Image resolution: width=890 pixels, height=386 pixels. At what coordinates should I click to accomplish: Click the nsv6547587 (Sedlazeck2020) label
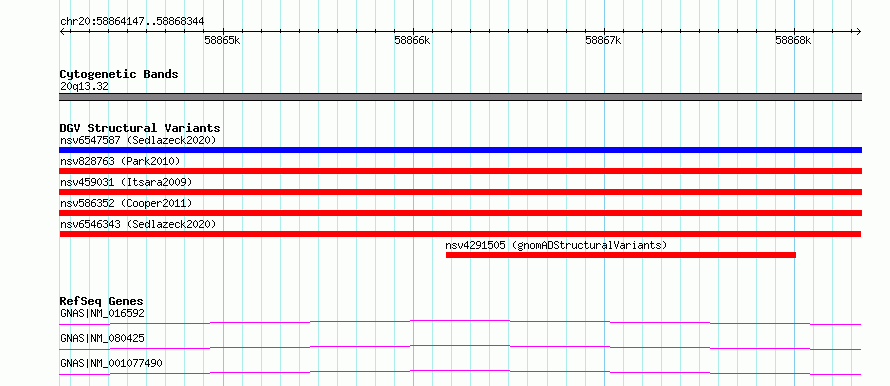(x=138, y=140)
